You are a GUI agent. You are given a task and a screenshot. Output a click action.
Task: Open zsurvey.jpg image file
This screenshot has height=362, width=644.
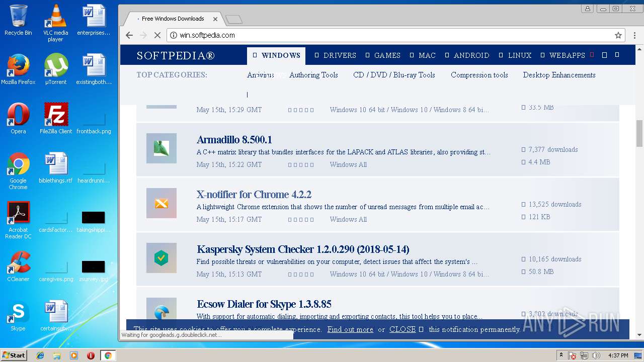click(x=94, y=270)
